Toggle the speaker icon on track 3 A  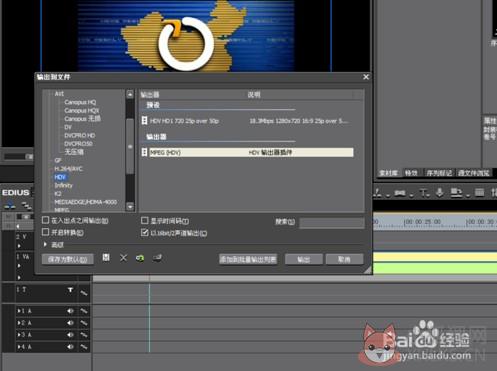point(70,335)
